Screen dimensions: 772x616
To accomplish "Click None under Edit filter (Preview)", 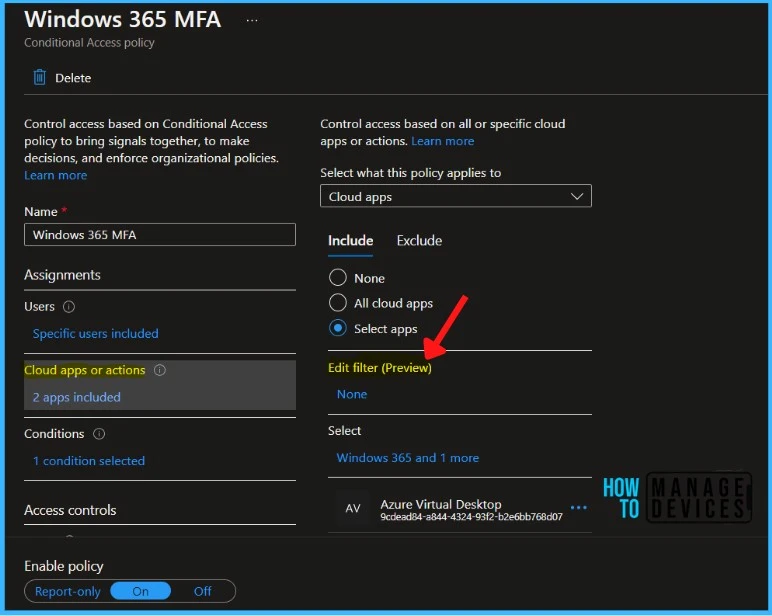I will 352,394.
